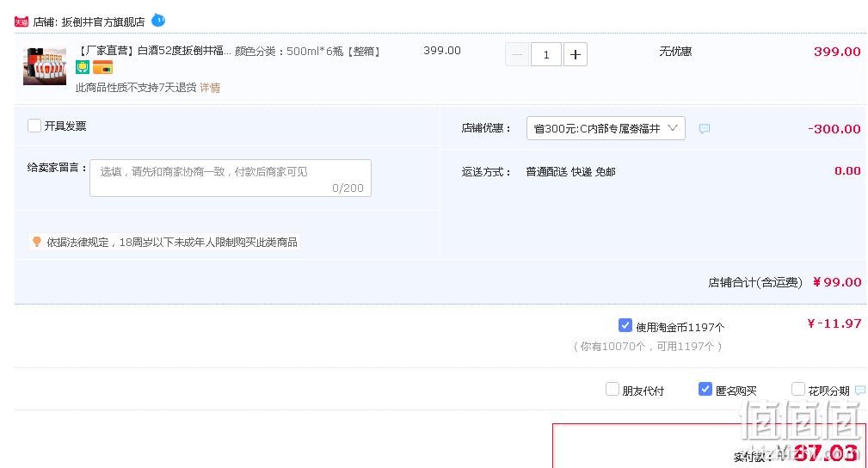Click the 普通配送 快递 免邮 shipping text
The image size is (868, 468).
(570, 172)
